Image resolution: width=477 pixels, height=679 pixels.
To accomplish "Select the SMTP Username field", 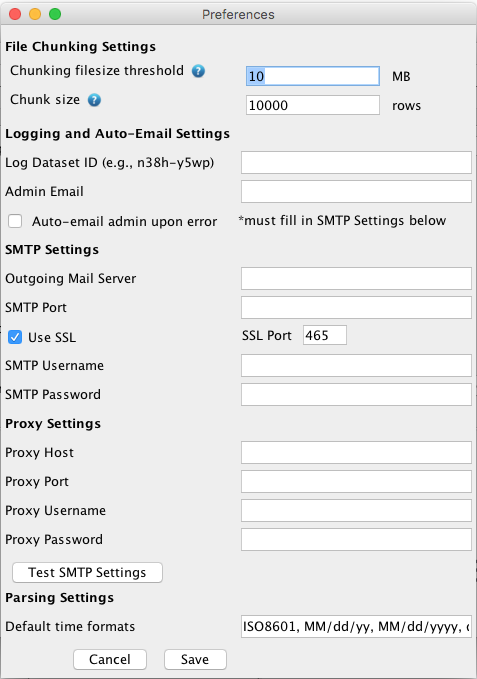I will click(356, 365).
